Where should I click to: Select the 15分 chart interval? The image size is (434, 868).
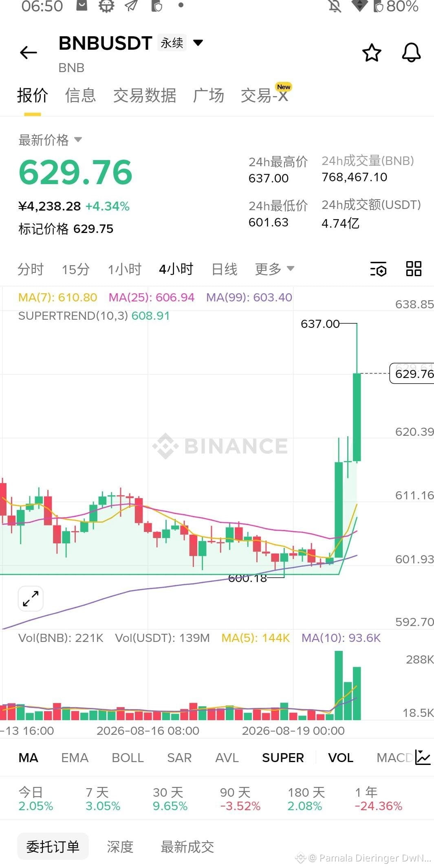75,269
